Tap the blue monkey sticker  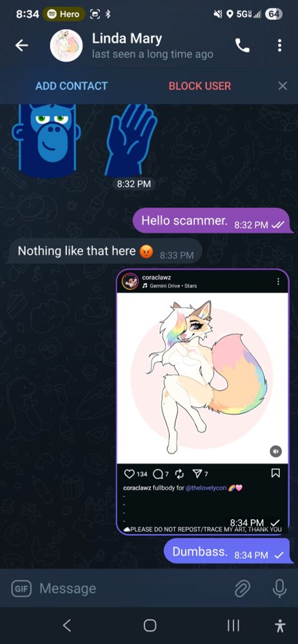click(46, 140)
